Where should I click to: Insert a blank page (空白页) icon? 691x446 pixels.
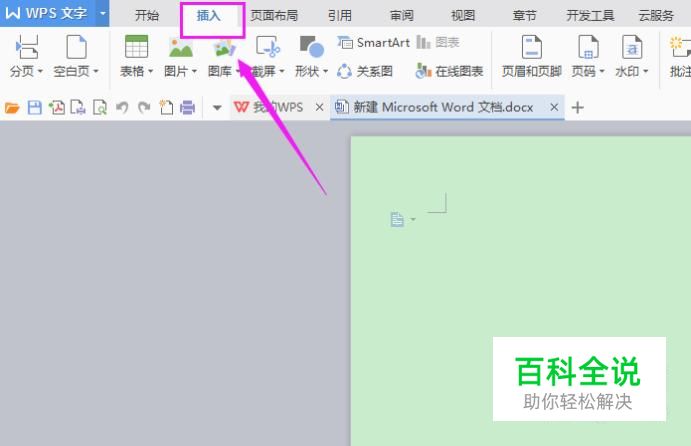(x=76, y=47)
